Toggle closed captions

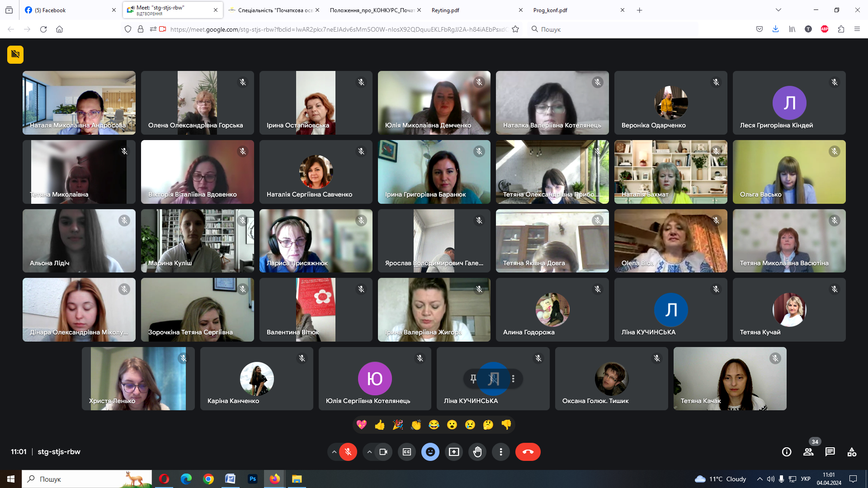[x=407, y=452]
